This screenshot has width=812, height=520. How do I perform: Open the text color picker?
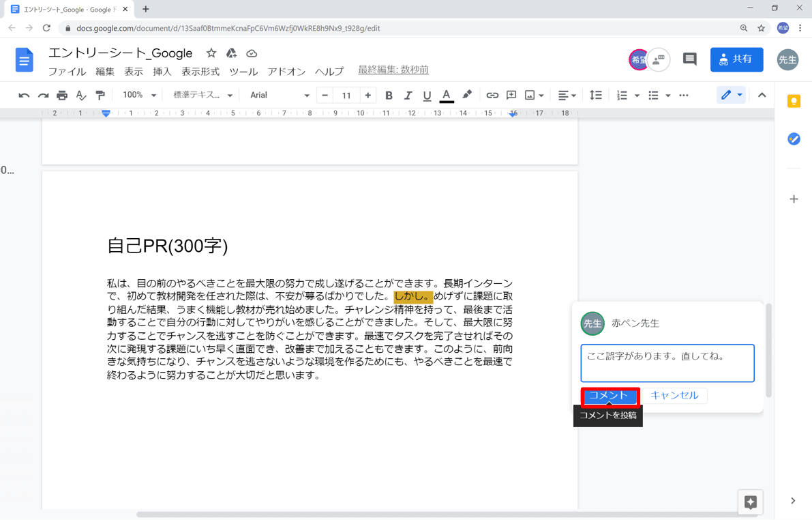(446, 95)
